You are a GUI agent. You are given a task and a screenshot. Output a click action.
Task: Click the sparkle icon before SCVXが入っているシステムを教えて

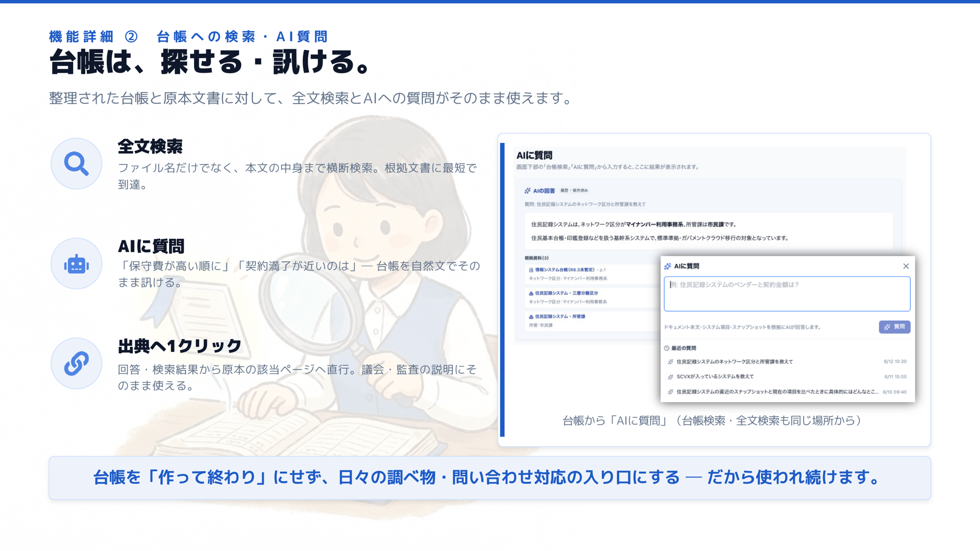coord(670,377)
